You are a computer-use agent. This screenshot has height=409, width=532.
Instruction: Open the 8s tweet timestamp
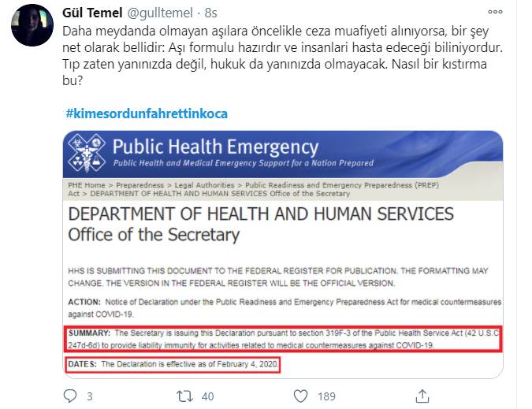(210, 13)
